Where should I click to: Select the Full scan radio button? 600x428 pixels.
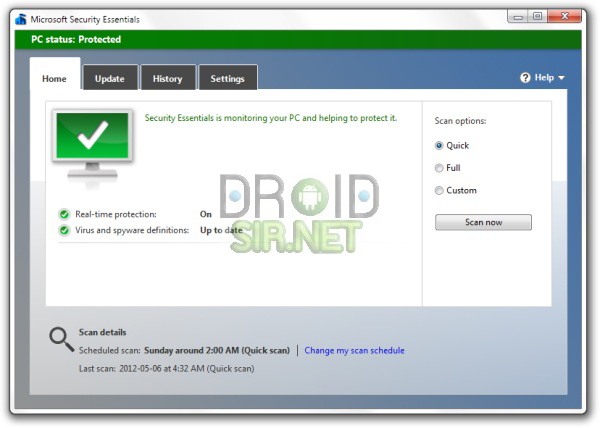point(439,168)
